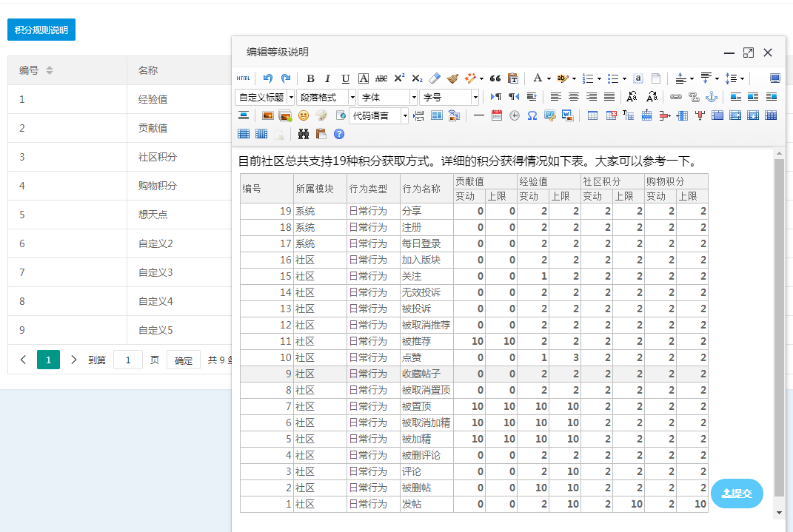Insert single image icon
The height and width of the screenshot is (532, 793).
(x=267, y=115)
